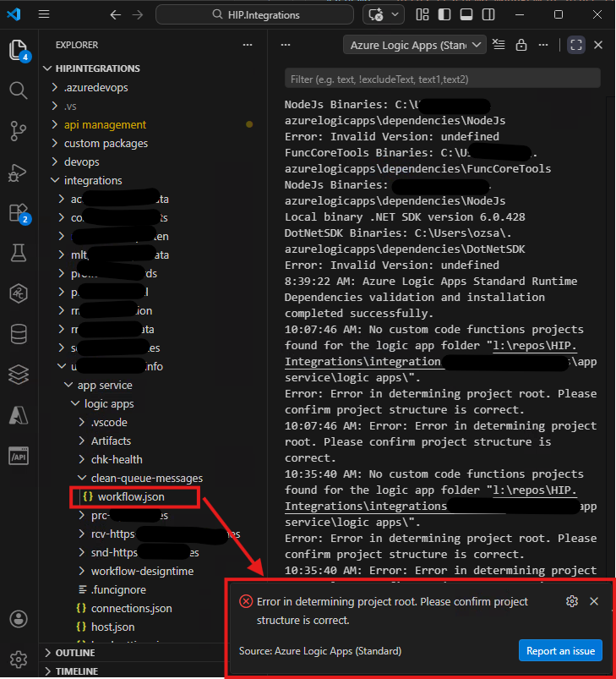616x679 pixels.
Task: Open the Testing flask icon
Action: click(x=19, y=253)
